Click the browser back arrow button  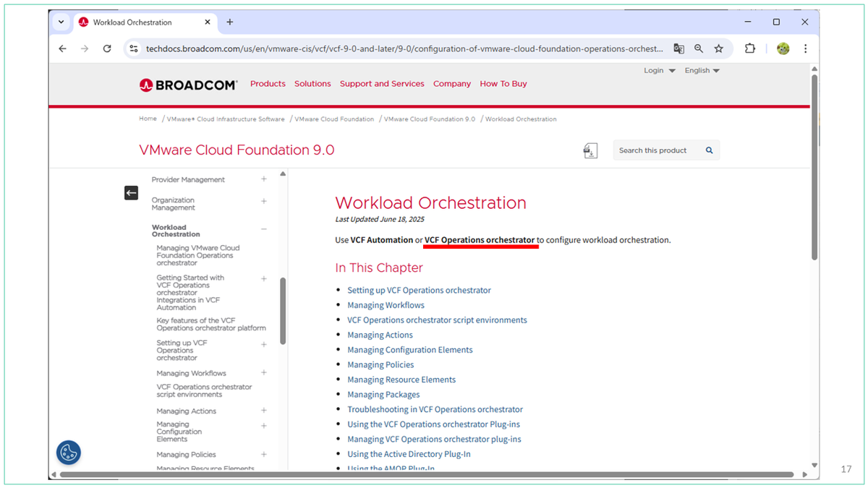62,48
